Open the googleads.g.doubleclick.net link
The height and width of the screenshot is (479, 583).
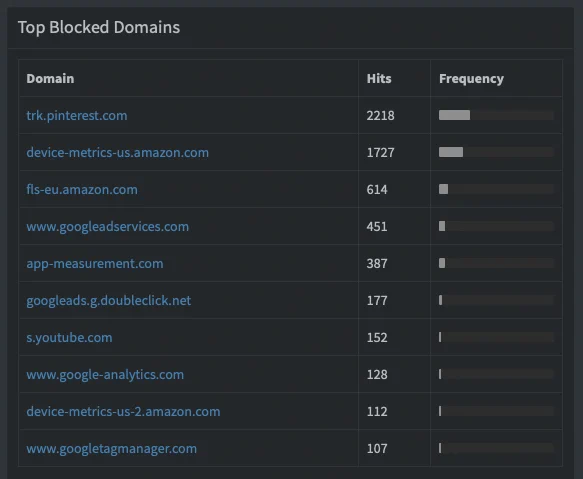pos(109,300)
